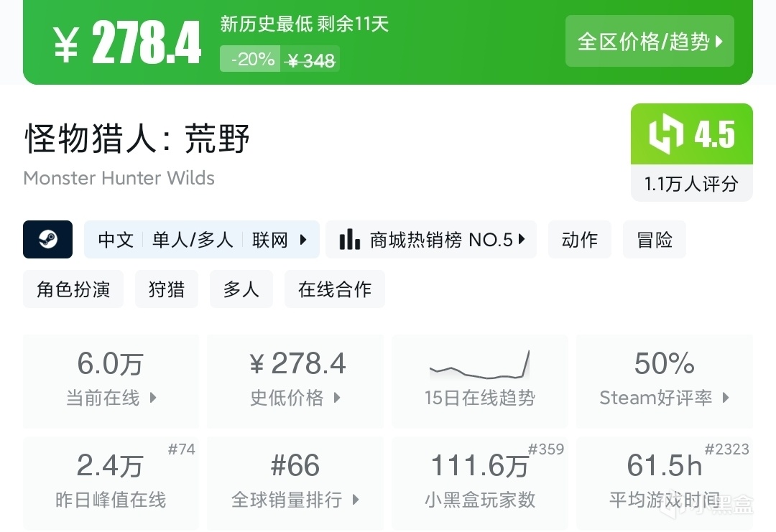Screen dimensions: 776x532
Task: Select the 多人 tag
Action: (x=241, y=289)
